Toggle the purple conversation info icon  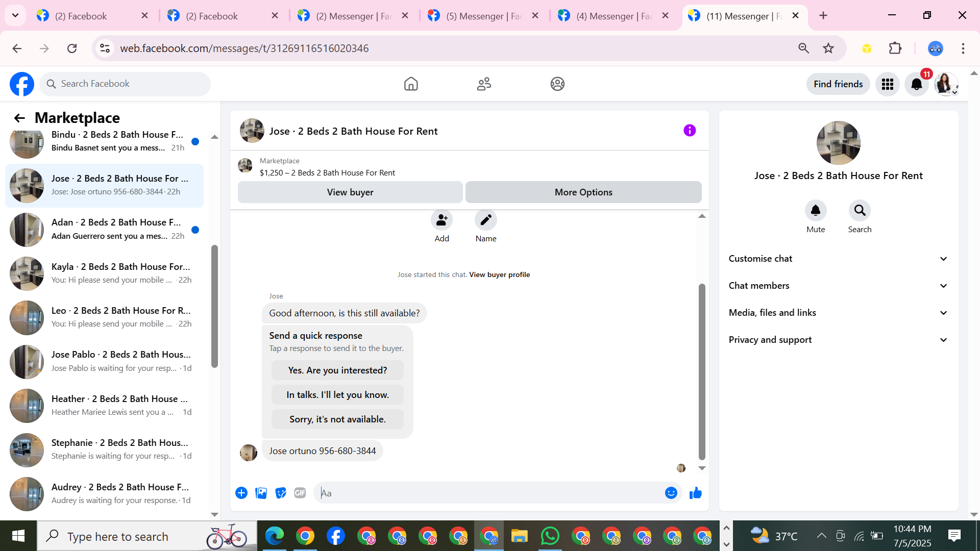tap(689, 131)
